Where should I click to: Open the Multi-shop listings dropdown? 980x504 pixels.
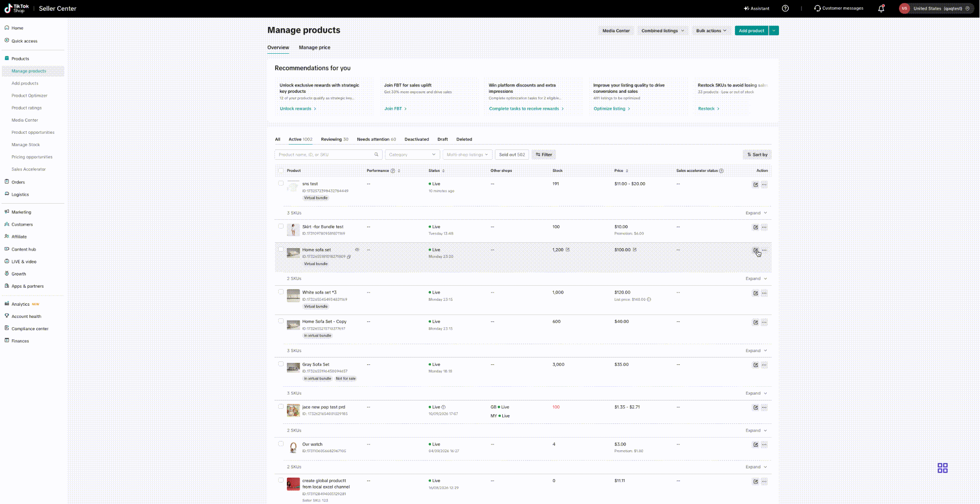[x=467, y=154]
